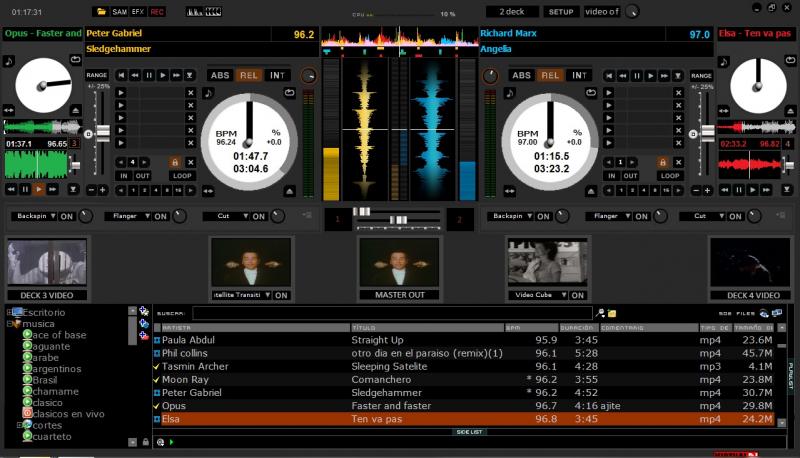Activate LOOP on deck 2
The width and height of the screenshot is (800, 458).
670,176
